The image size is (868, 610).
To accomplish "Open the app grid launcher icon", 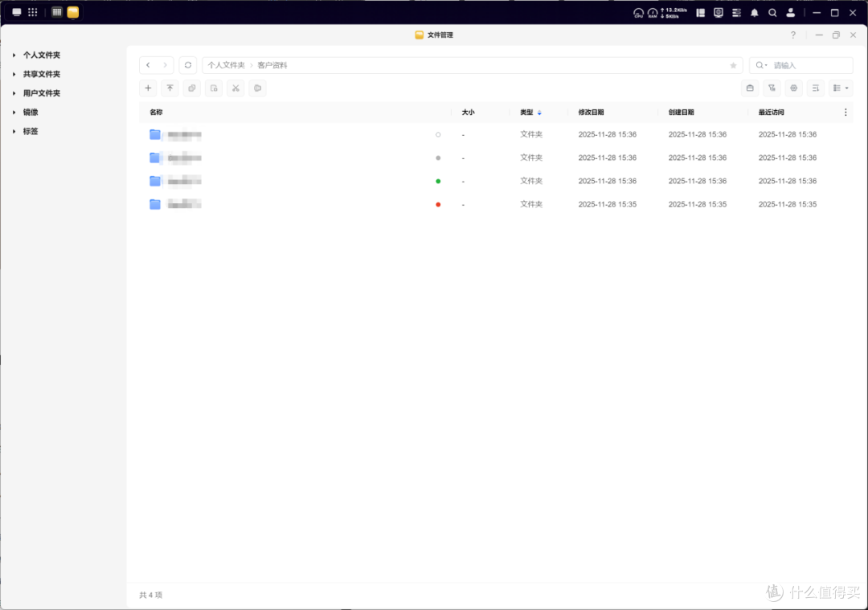I will click(33, 12).
